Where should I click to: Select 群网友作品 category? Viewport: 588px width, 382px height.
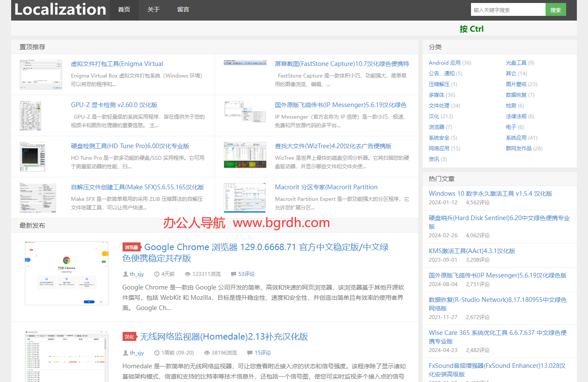click(519, 149)
